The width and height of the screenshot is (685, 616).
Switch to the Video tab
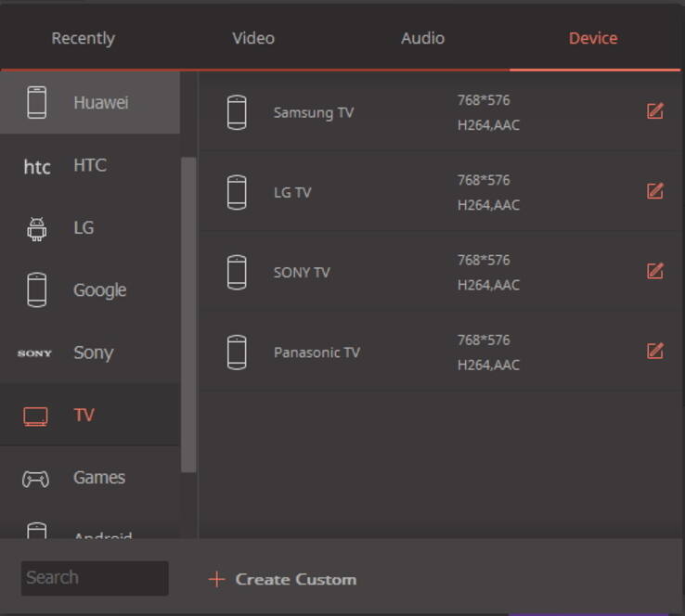pyautogui.click(x=253, y=38)
